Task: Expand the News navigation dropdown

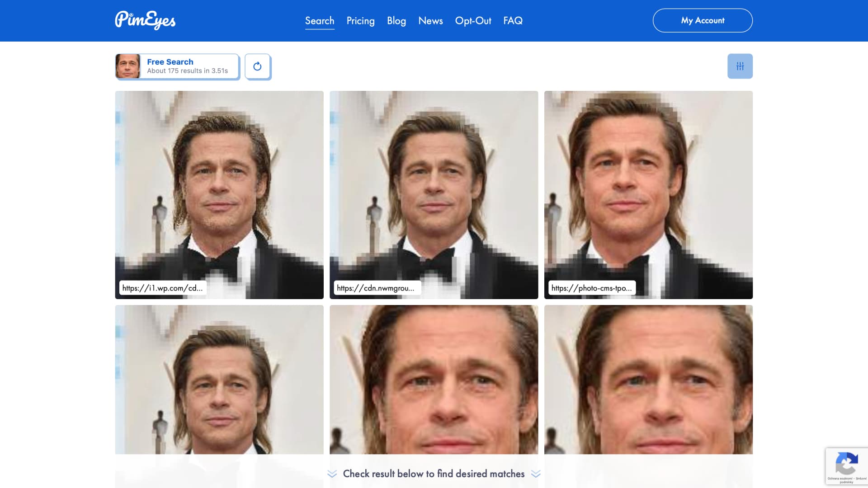Action: [430, 21]
